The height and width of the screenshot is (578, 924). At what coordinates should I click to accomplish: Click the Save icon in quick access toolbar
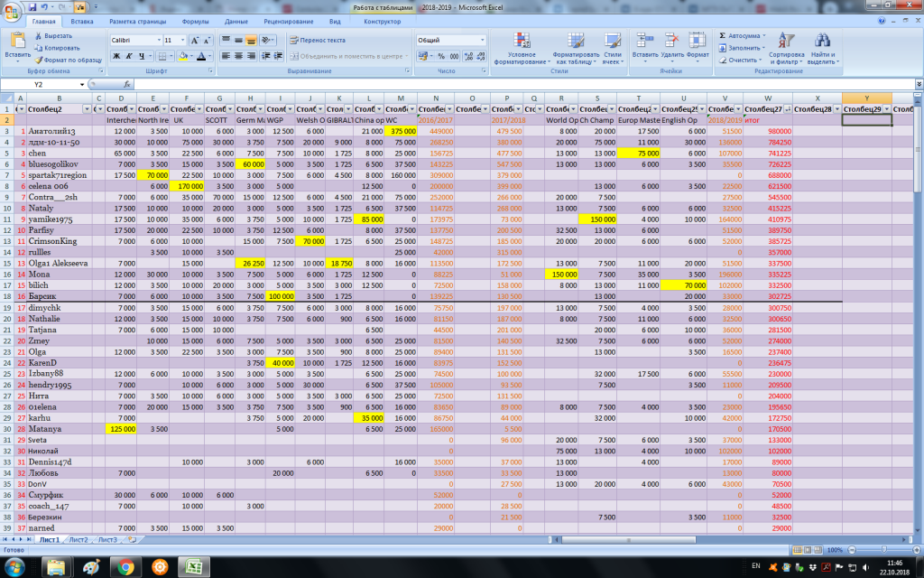(33, 5)
